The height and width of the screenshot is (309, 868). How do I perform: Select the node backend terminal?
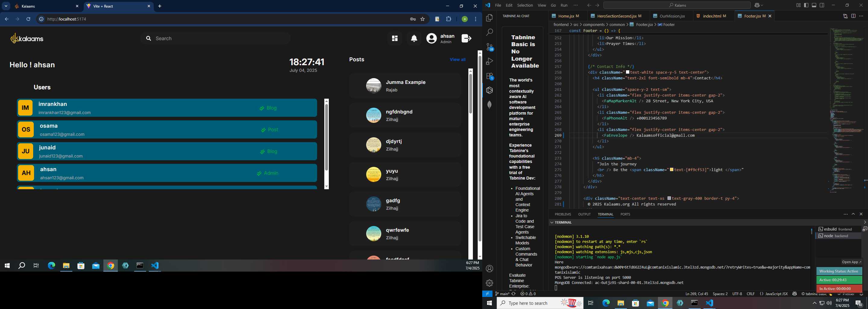(x=838, y=236)
